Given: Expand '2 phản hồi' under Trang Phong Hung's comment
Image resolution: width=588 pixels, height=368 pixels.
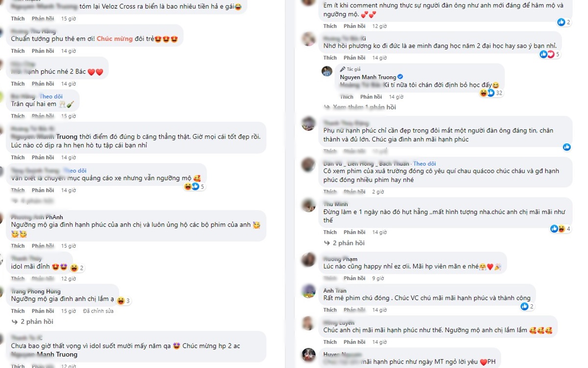Looking at the screenshot, I should (33, 322).
